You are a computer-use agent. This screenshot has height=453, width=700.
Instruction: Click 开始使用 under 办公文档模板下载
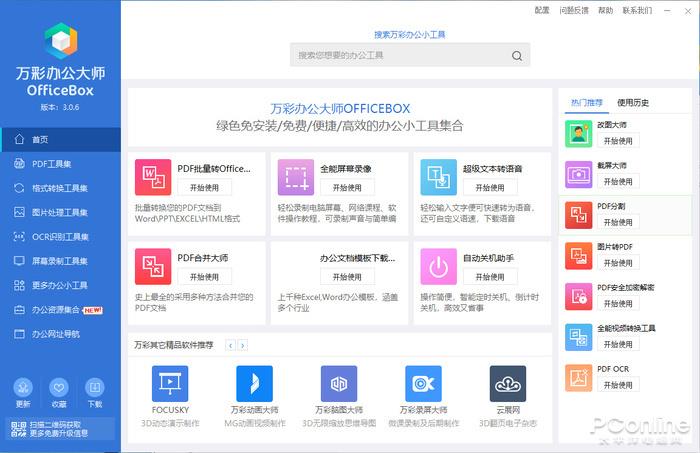[x=347, y=275]
